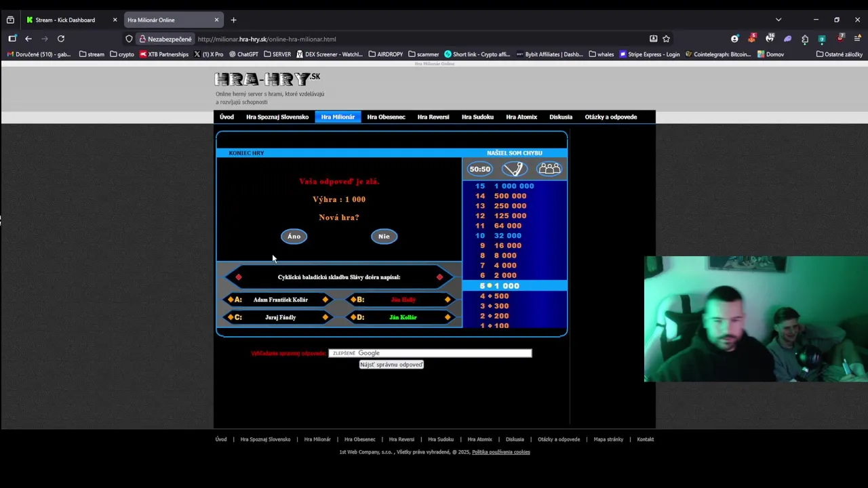The image size is (868, 488).
Task: Click the HRA-HRY.sk site logo
Action: (x=268, y=79)
